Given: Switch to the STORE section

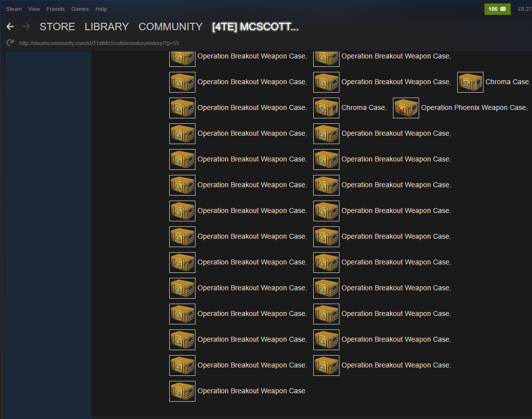Looking at the screenshot, I should click(57, 27).
